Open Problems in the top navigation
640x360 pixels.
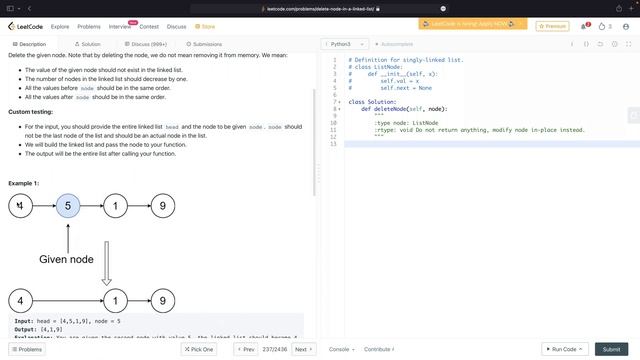[89, 27]
